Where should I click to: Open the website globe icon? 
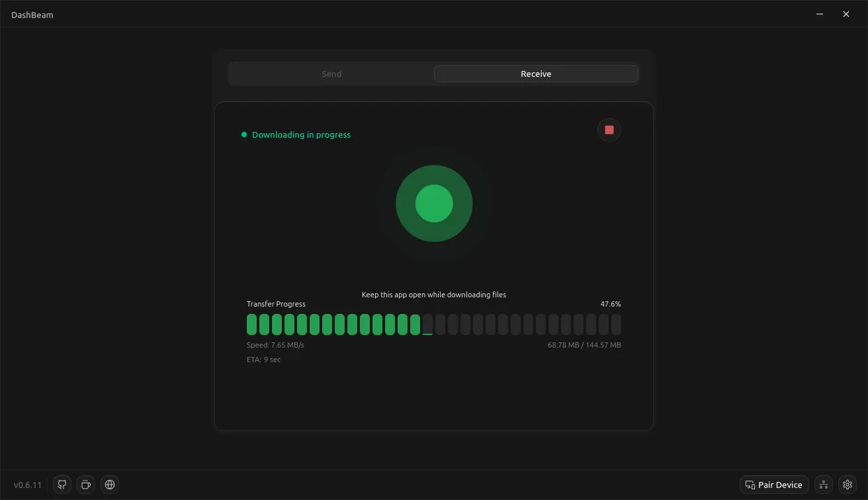point(110,484)
